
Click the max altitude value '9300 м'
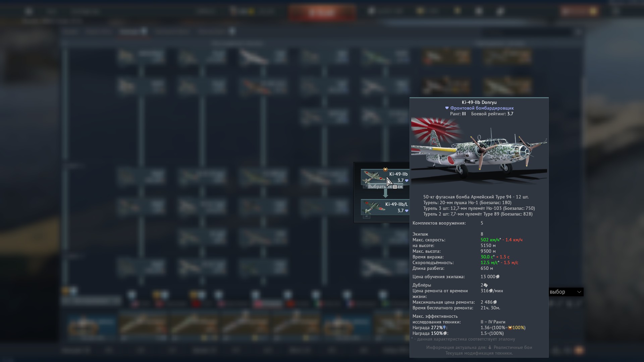[488, 251]
